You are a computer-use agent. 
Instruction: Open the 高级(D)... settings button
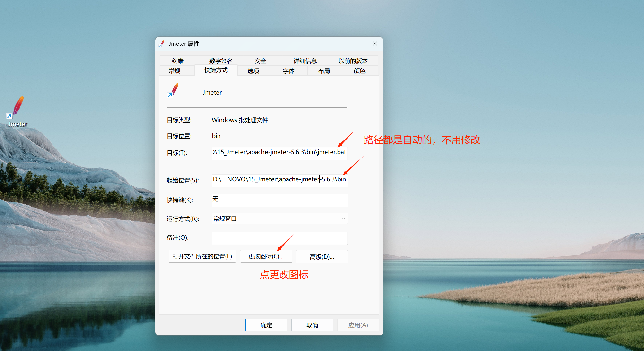[322, 257]
